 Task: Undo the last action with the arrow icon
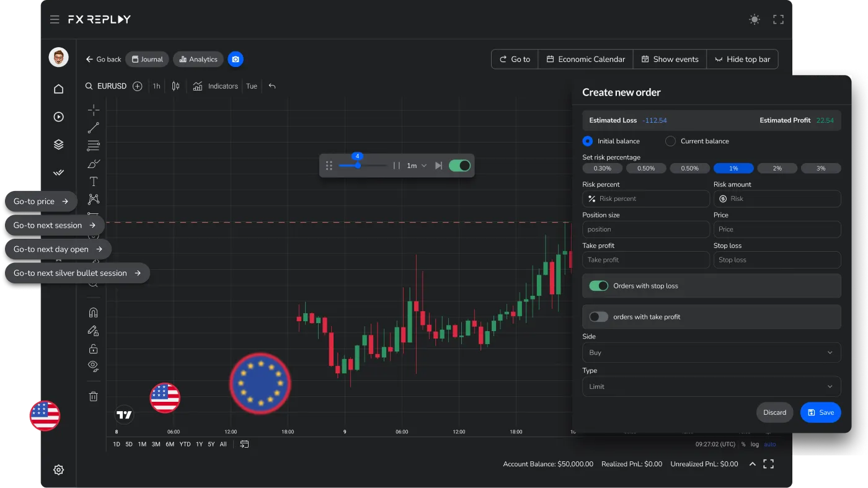coord(272,86)
